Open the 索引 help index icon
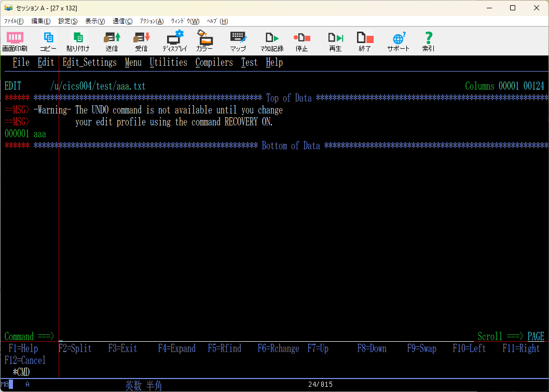Viewport: 549px width, 392px height. point(428,41)
